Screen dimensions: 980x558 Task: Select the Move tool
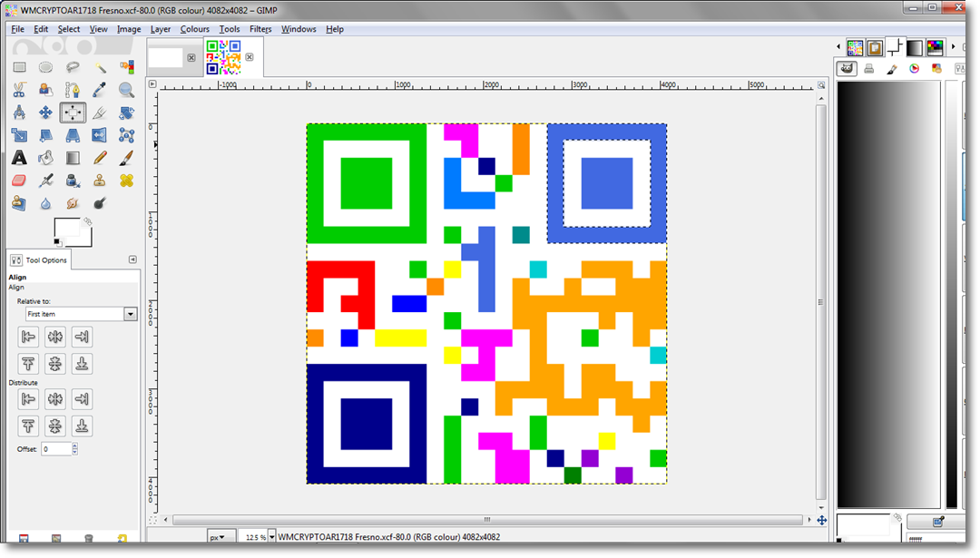tap(45, 113)
